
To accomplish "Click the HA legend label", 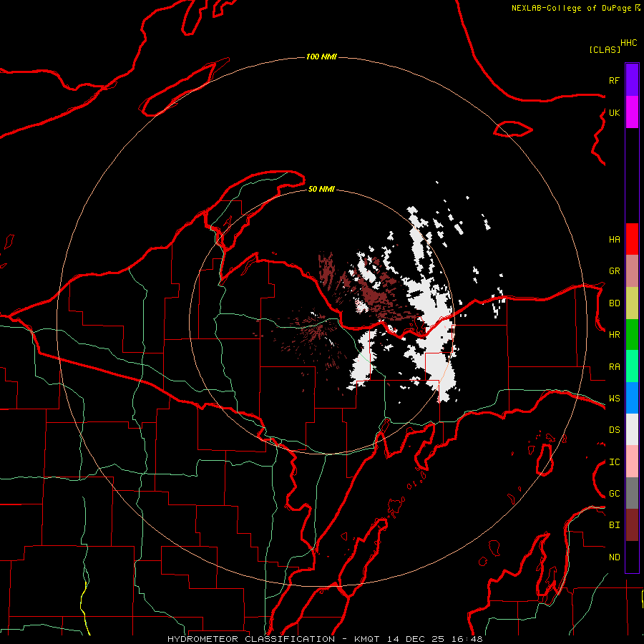I will (x=614, y=240).
